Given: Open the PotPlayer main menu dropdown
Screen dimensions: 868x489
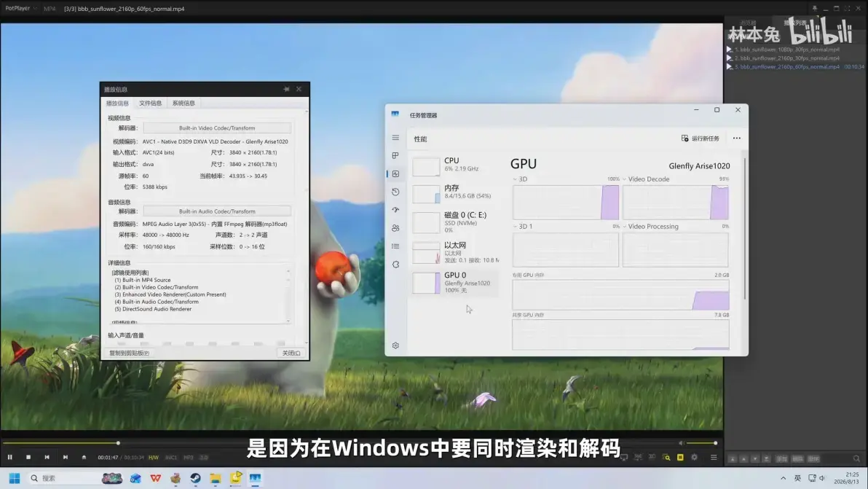Looking at the screenshot, I should [x=21, y=8].
